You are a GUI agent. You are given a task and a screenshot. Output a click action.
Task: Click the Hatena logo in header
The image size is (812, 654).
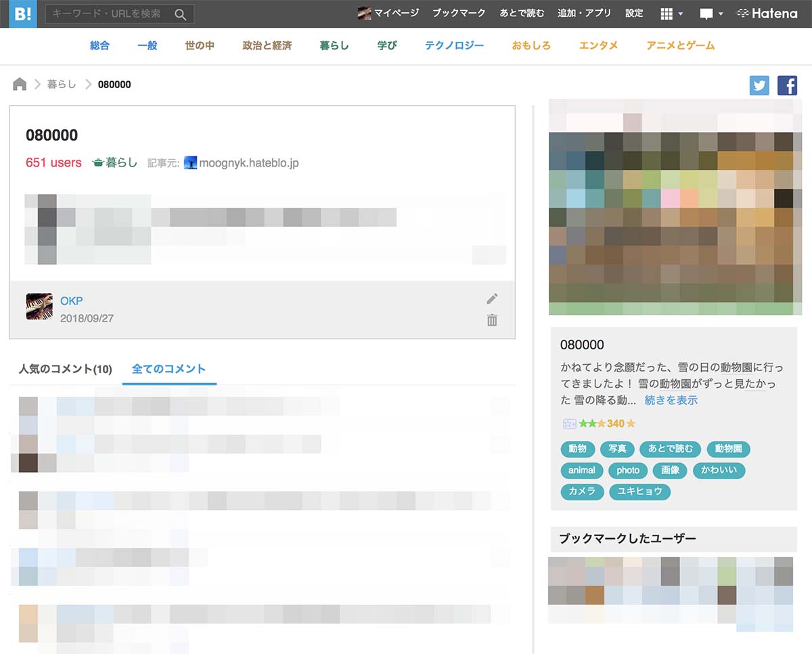point(767,13)
